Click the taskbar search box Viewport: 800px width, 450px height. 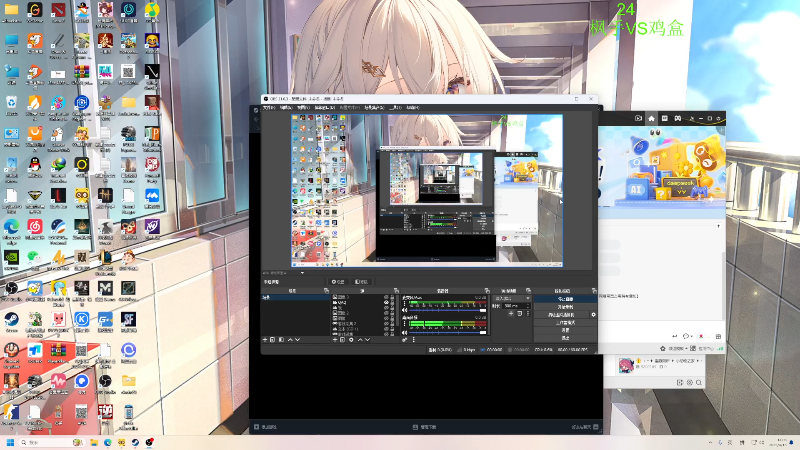pyautogui.click(x=51, y=442)
